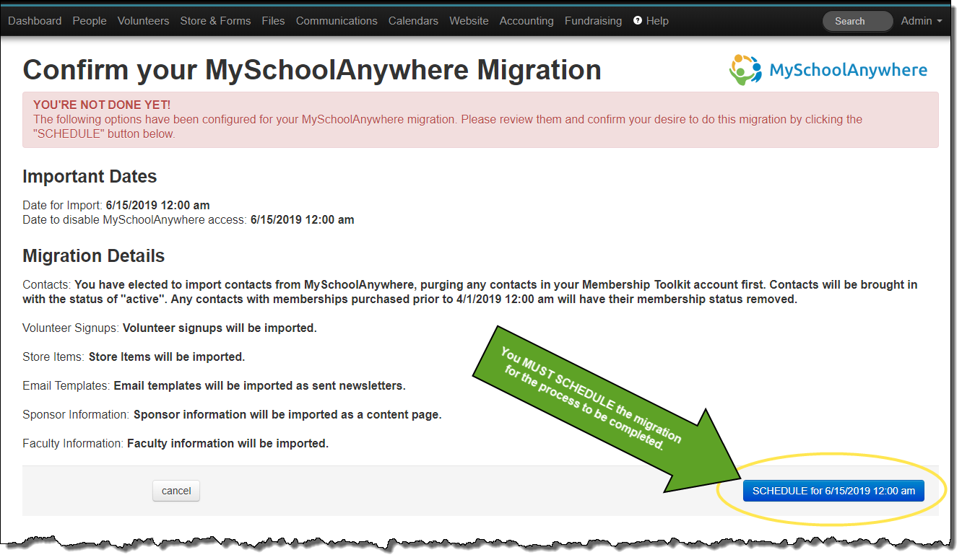Open the Accounting menu
The image size is (962, 560).
pos(526,21)
